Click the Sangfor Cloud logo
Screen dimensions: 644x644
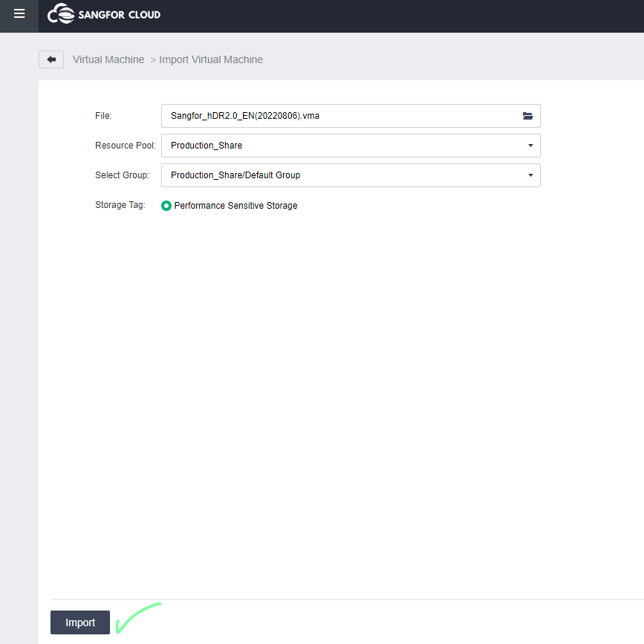[x=103, y=14]
